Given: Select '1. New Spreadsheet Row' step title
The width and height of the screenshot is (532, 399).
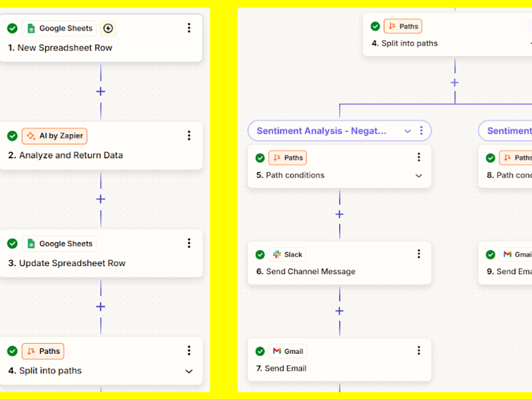Looking at the screenshot, I should coord(60,48).
